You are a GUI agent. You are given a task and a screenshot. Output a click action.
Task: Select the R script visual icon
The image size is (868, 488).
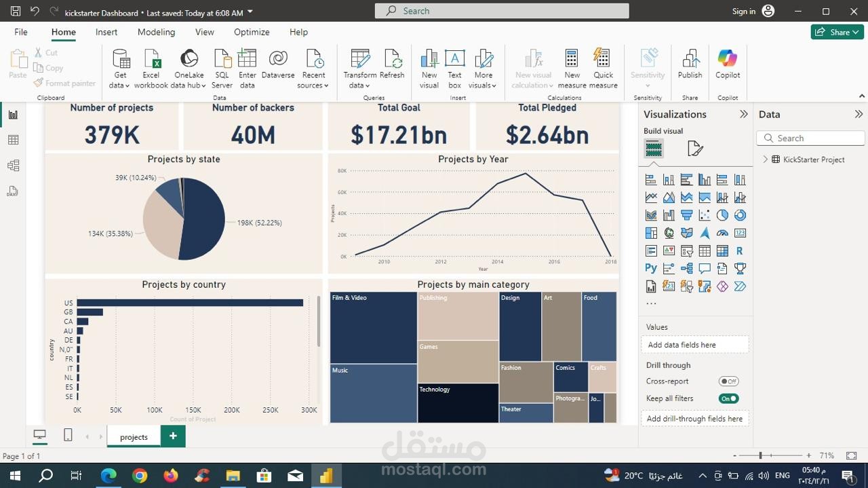click(x=739, y=250)
